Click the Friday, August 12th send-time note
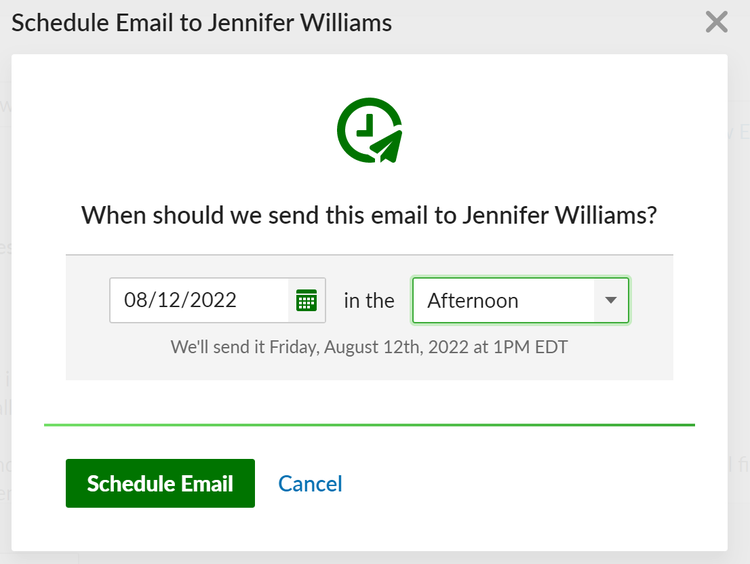Screen dimensions: 750x564 point(369,347)
